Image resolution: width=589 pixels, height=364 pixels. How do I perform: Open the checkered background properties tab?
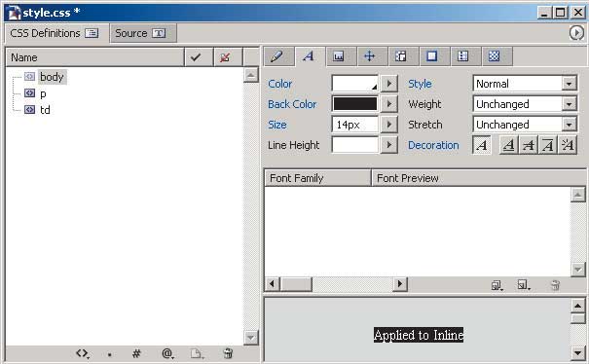497,56
